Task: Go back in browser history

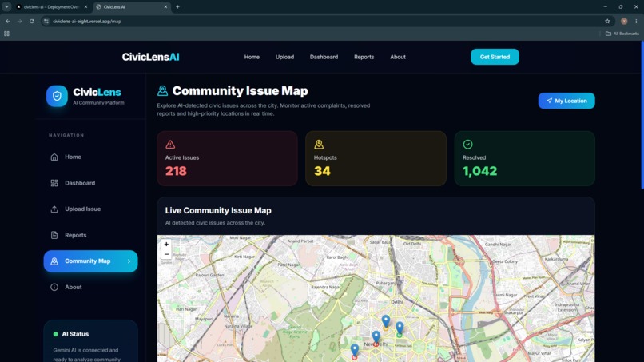Action: (8, 21)
